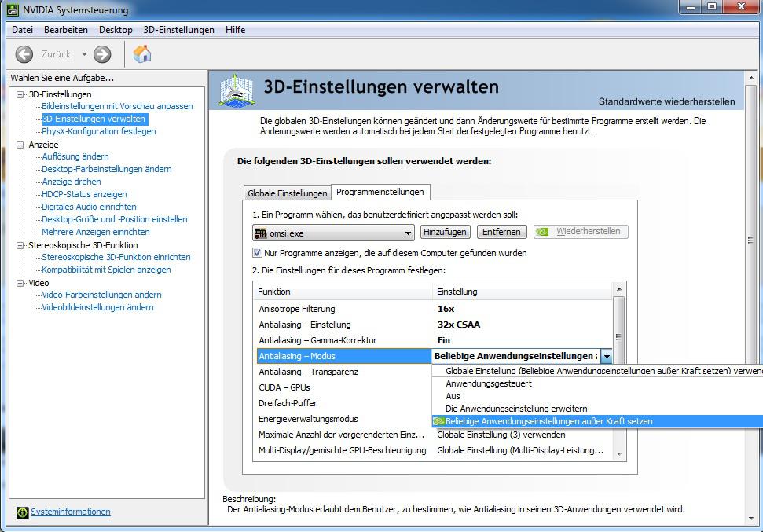This screenshot has width=763, height=532.
Task: Select 'Anwendungsgesteuert' from the dropdown list
Action: click(488, 383)
